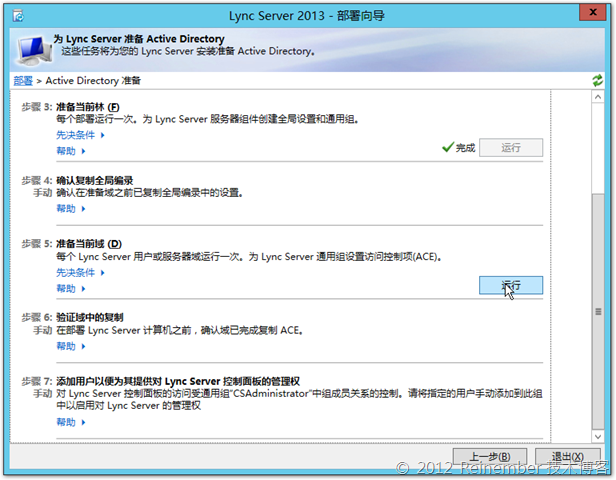Click the scrollbar up arrow
The width and height of the screenshot is (616, 480).
click(x=598, y=97)
